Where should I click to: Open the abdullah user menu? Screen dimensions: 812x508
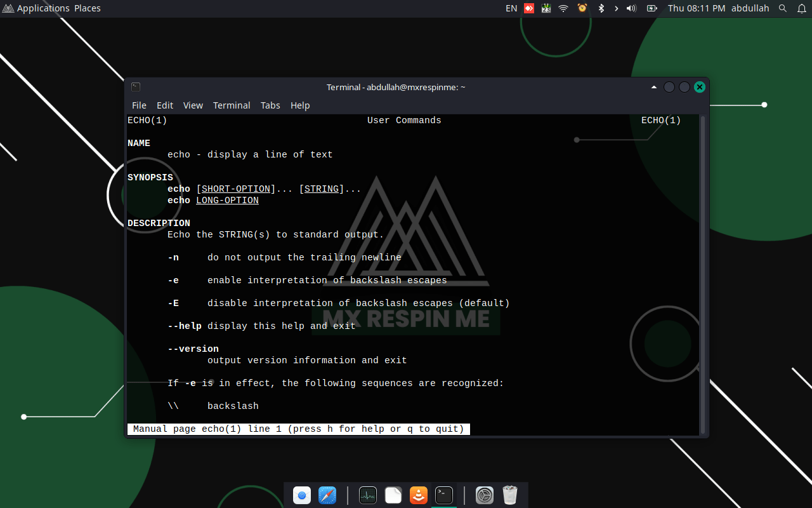pyautogui.click(x=750, y=8)
